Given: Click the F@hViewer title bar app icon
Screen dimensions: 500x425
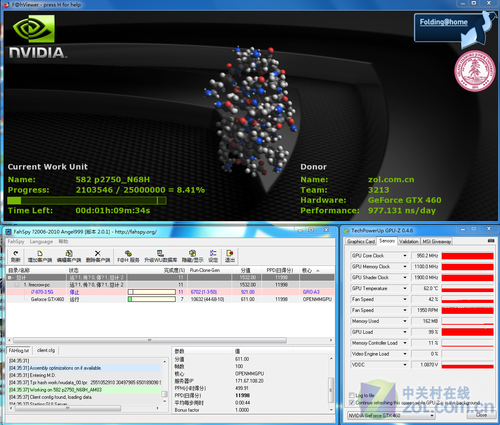Looking at the screenshot, I should coord(7,5).
